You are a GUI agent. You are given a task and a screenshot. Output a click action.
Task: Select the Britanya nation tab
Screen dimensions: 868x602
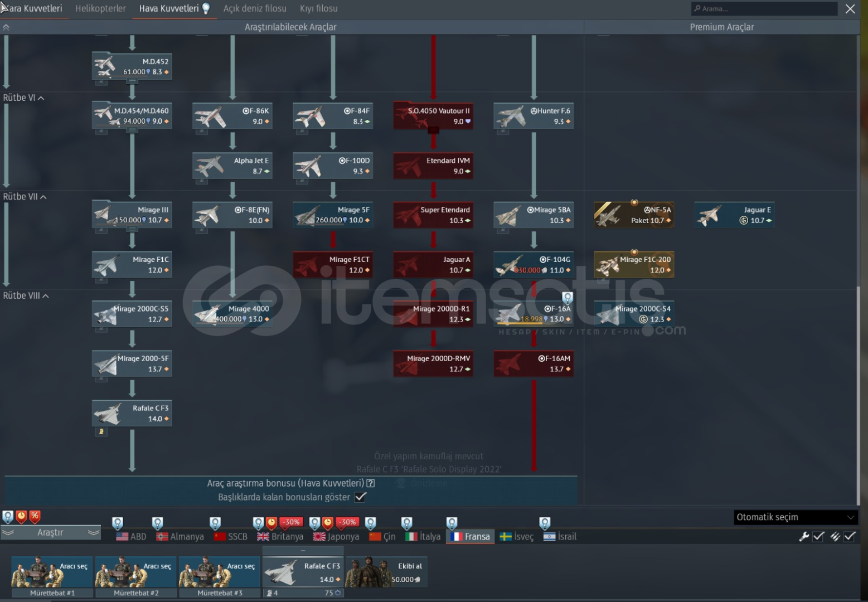(x=280, y=537)
